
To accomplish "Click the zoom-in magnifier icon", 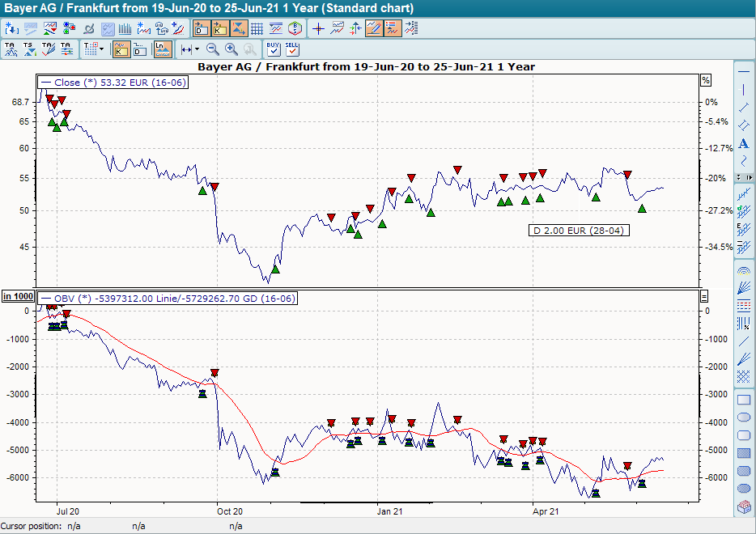I will (230, 49).
